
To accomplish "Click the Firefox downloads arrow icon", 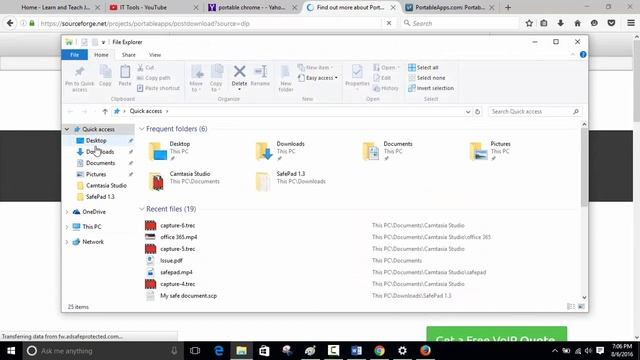I will (560, 23).
